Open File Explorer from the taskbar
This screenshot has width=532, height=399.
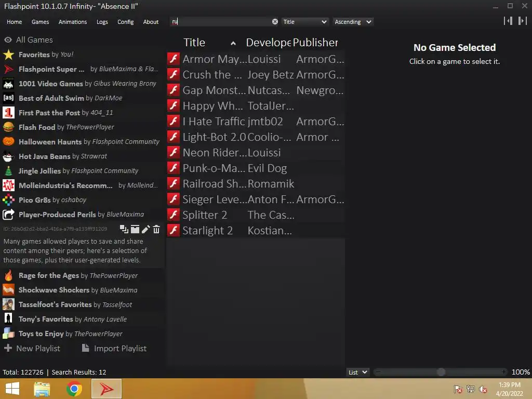click(x=42, y=389)
